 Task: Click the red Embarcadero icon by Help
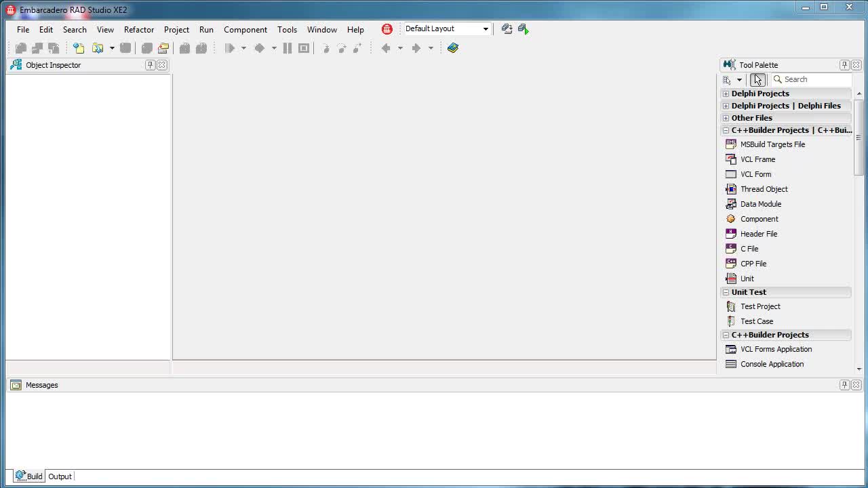pos(387,29)
